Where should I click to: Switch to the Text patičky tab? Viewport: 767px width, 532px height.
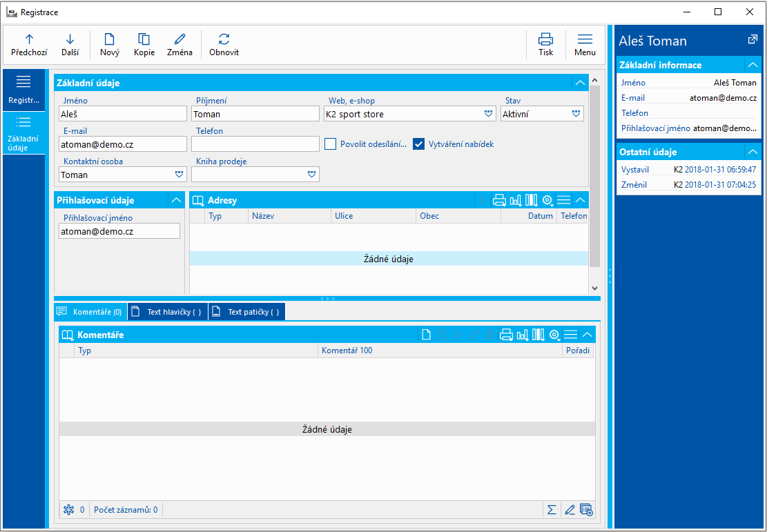246,312
